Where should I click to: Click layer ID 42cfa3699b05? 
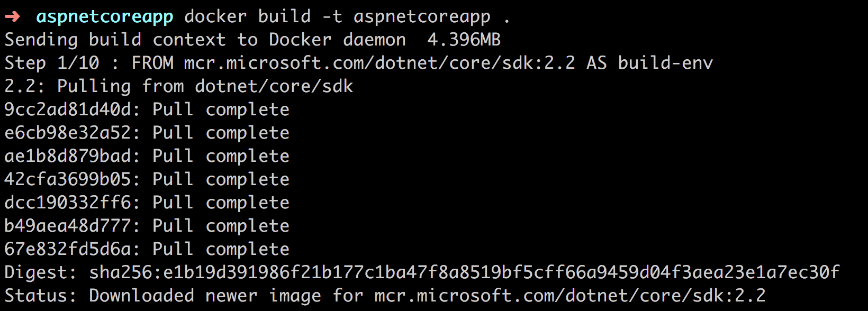tap(68, 179)
